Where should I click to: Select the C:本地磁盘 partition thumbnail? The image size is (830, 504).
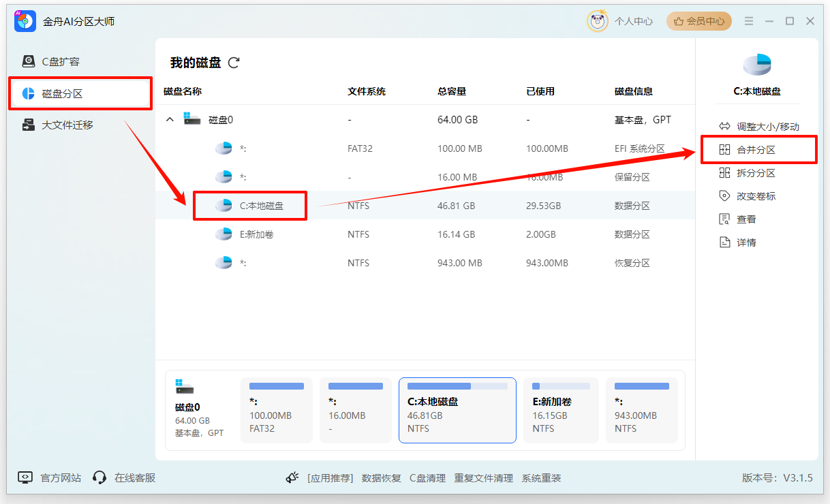457,410
